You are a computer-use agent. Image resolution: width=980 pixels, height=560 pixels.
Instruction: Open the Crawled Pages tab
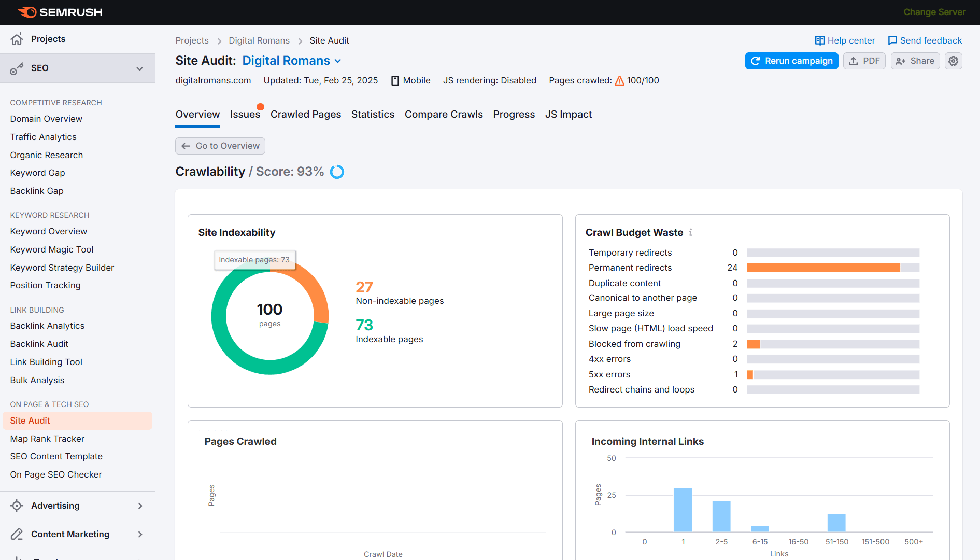(x=306, y=114)
